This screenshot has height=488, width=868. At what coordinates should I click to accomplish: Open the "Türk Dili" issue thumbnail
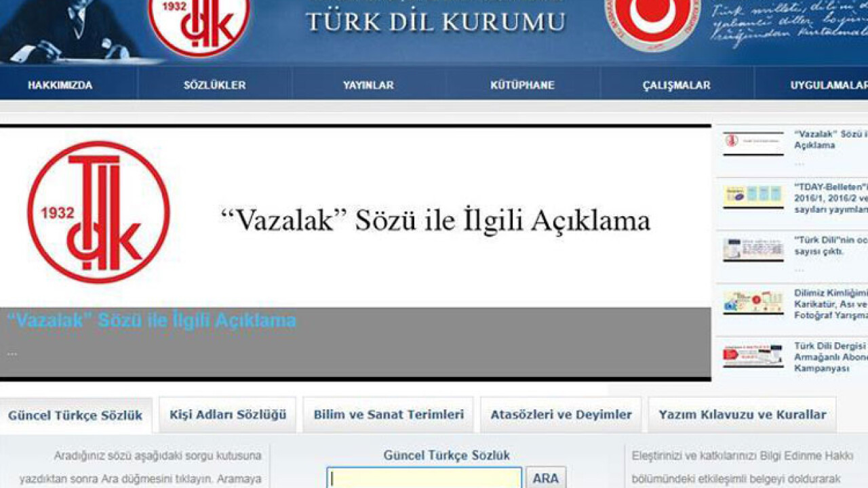click(753, 249)
